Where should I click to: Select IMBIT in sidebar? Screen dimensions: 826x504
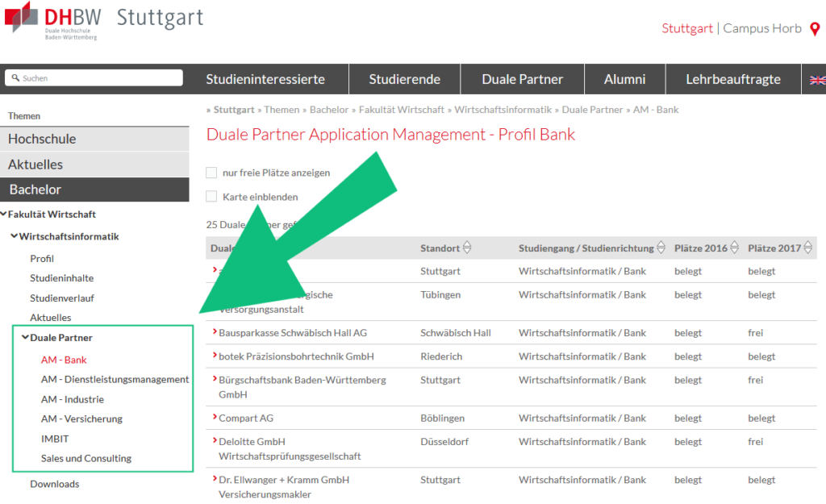click(x=55, y=439)
